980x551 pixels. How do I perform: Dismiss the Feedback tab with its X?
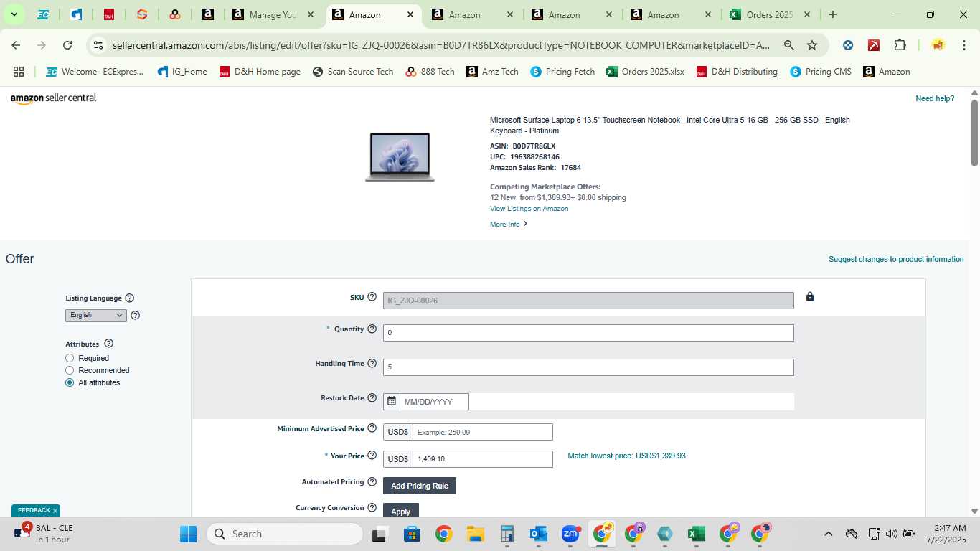(55, 511)
